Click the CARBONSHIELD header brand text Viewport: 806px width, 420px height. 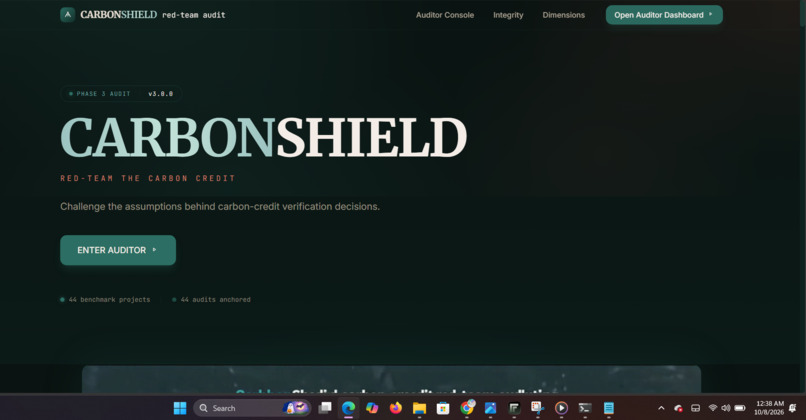click(x=118, y=15)
